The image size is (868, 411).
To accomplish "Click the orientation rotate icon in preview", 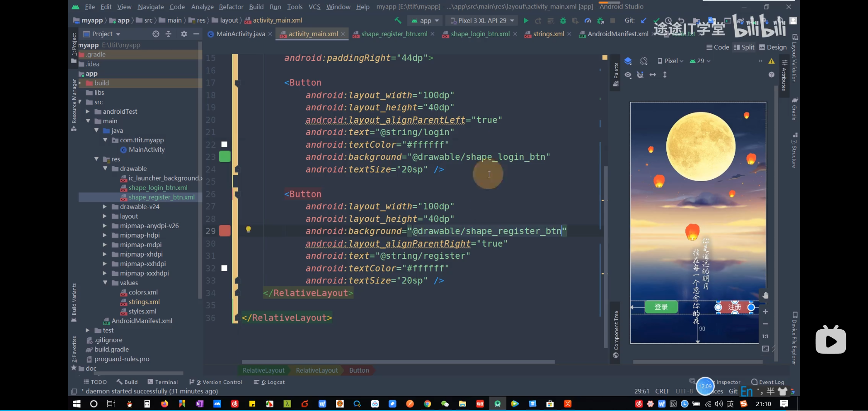I will (x=644, y=61).
